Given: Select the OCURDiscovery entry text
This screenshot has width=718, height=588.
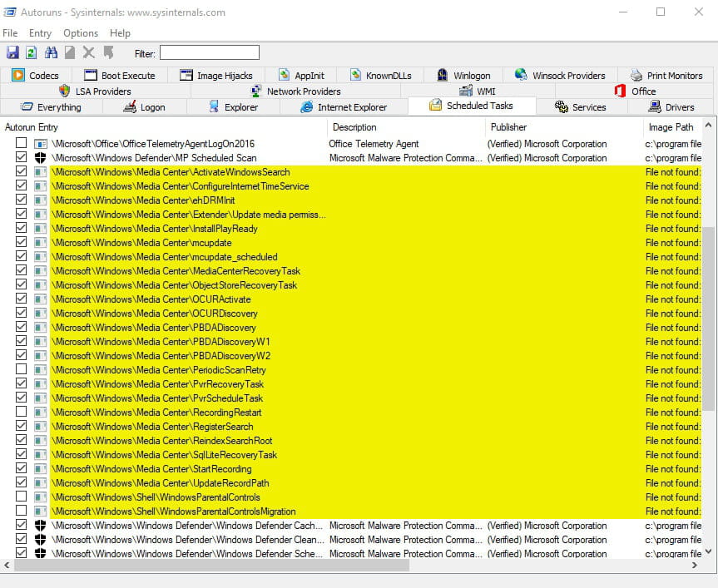Looking at the screenshot, I should [x=155, y=314].
